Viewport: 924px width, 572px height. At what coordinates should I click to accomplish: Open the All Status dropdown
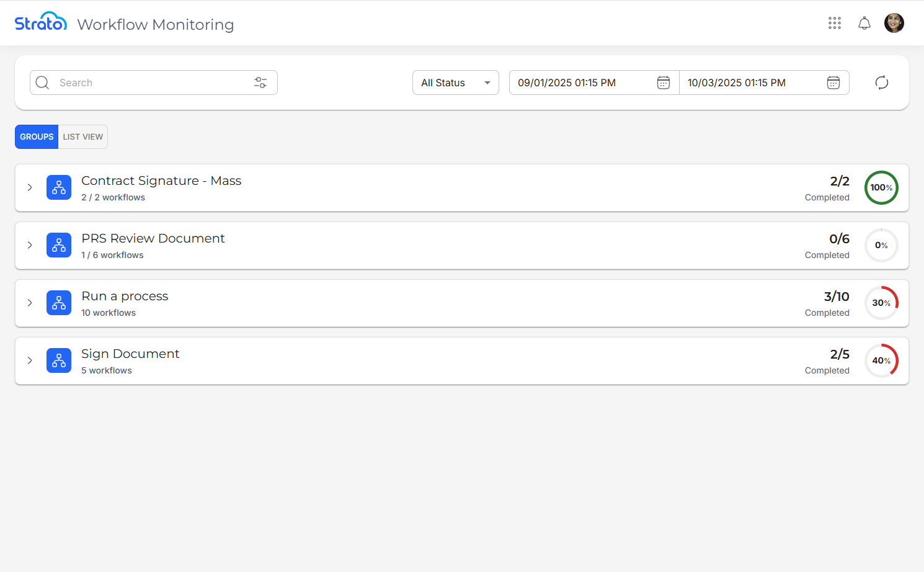tap(455, 83)
